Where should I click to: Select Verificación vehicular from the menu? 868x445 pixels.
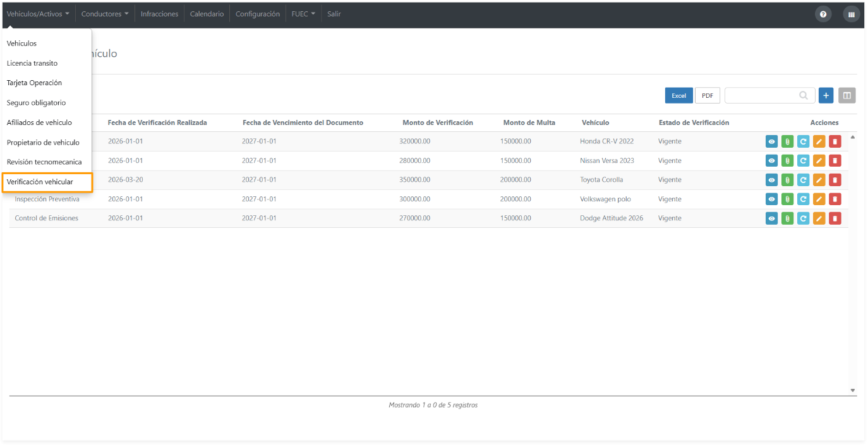[x=47, y=182]
